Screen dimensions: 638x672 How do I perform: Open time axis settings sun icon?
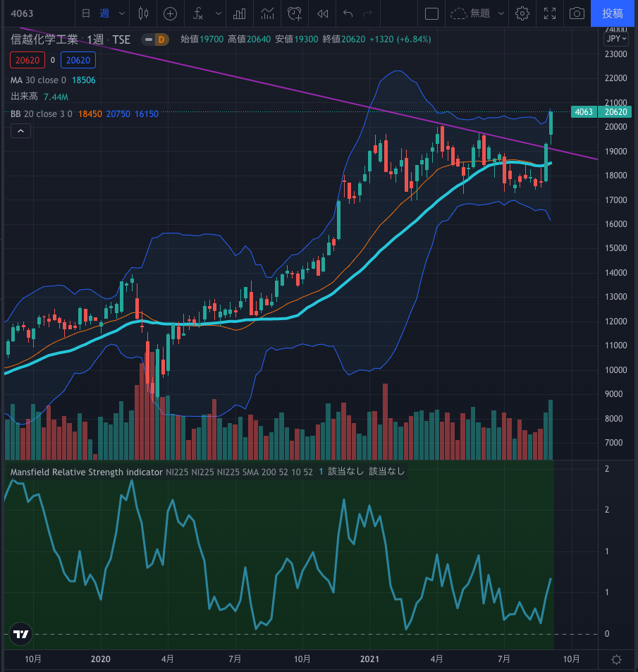coord(616,659)
